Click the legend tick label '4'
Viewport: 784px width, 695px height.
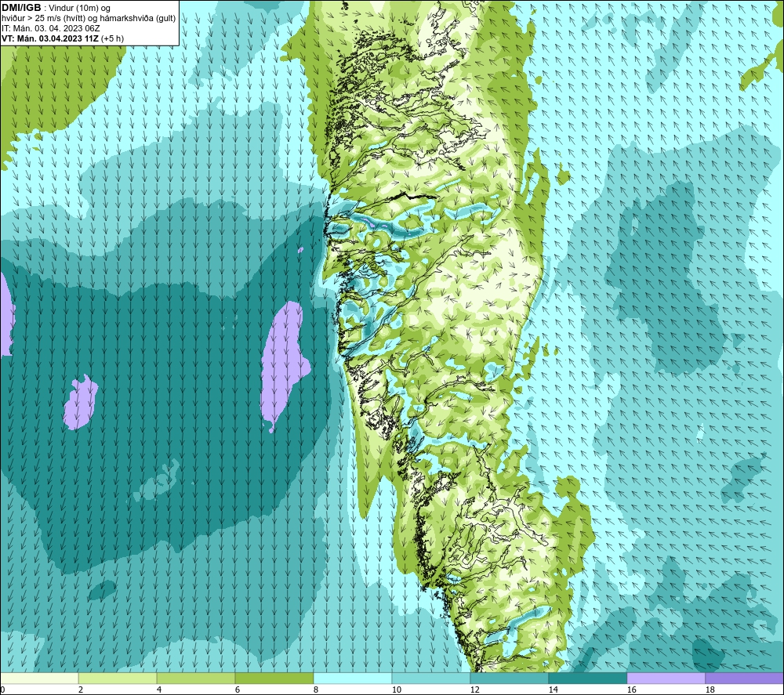pos(159,690)
